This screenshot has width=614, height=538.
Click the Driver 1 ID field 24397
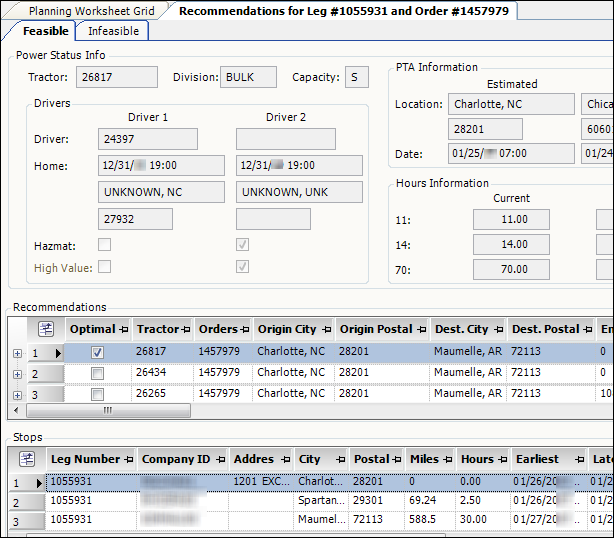pos(147,139)
